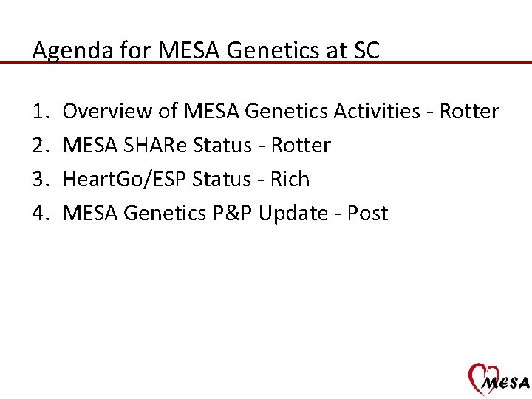Click 'Rotter' in the MESA SHARe Status line

301,146
